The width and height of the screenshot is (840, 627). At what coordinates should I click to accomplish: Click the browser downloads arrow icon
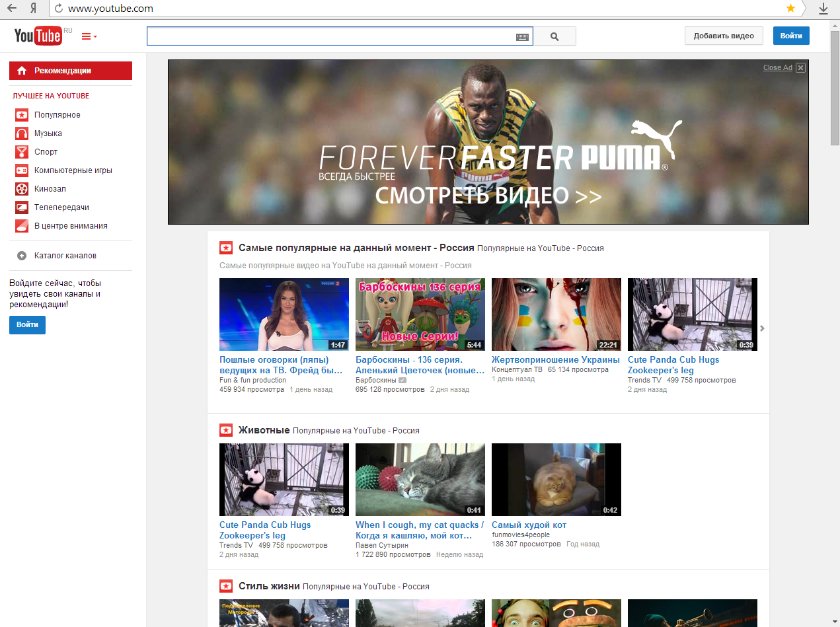(x=823, y=9)
